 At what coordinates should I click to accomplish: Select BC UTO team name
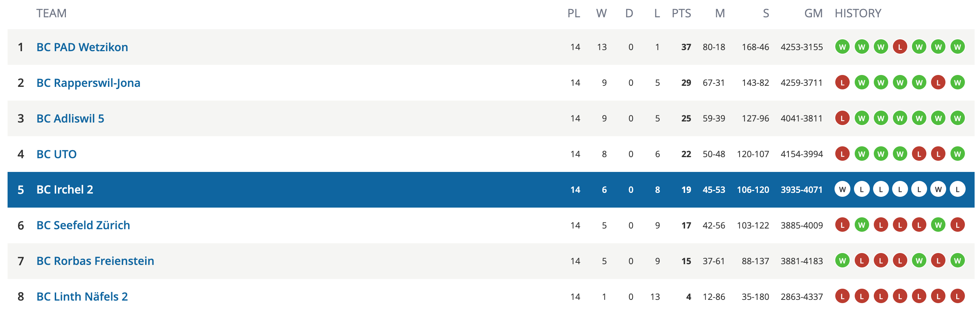pos(56,154)
